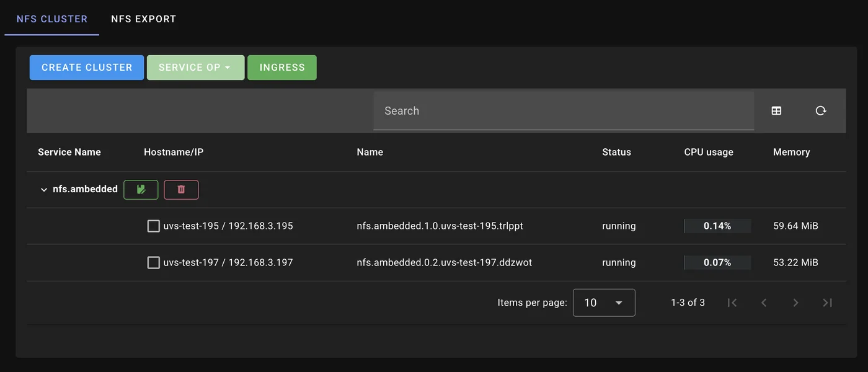Image resolution: width=868 pixels, height=372 pixels.
Task: Click the Create Cluster button
Action: pyautogui.click(x=87, y=68)
